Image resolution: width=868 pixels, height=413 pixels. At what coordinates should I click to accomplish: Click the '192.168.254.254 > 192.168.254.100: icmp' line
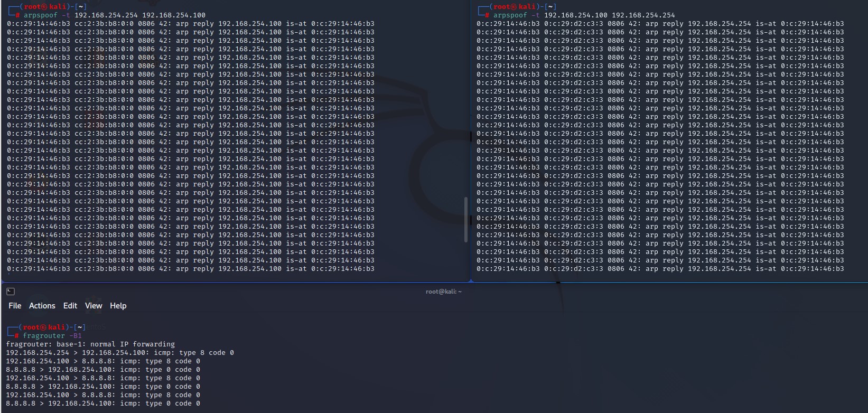pyautogui.click(x=120, y=353)
